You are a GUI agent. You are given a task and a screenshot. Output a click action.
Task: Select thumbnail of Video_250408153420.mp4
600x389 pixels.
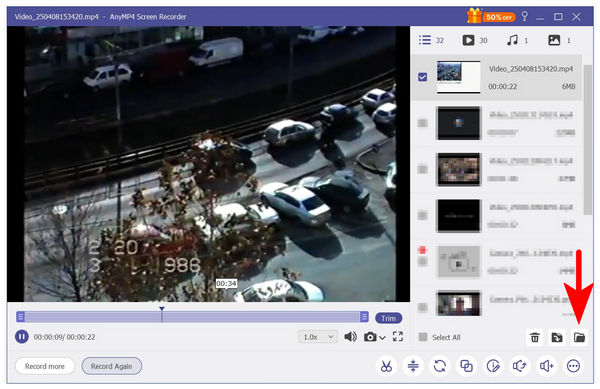pyautogui.click(x=458, y=77)
